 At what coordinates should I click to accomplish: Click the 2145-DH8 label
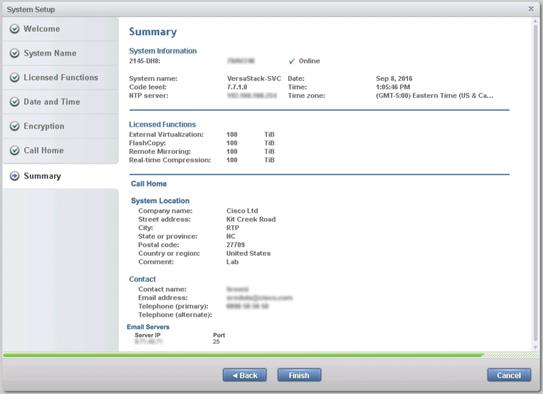(x=144, y=61)
